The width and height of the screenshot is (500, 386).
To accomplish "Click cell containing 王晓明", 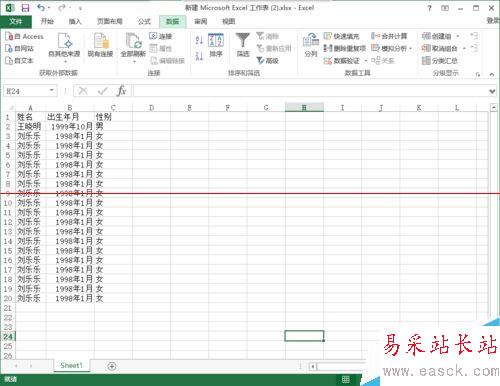I will [x=30, y=126].
